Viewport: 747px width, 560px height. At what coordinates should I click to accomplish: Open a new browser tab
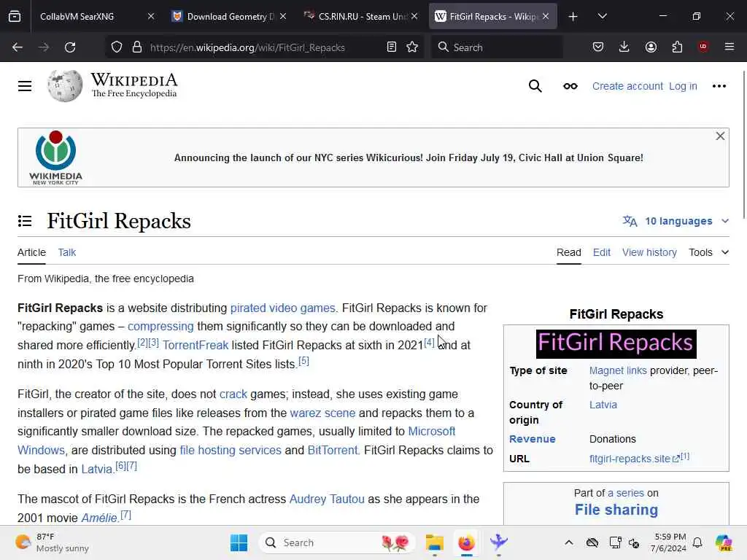point(573,17)
